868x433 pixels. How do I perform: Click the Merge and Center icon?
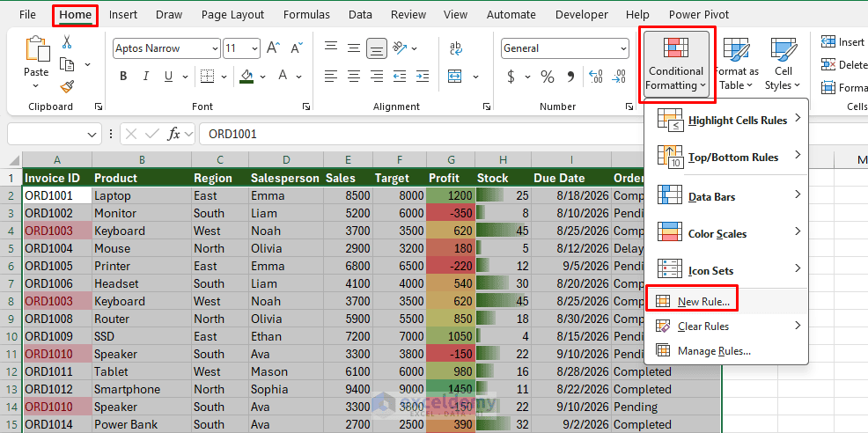(455, 76)
